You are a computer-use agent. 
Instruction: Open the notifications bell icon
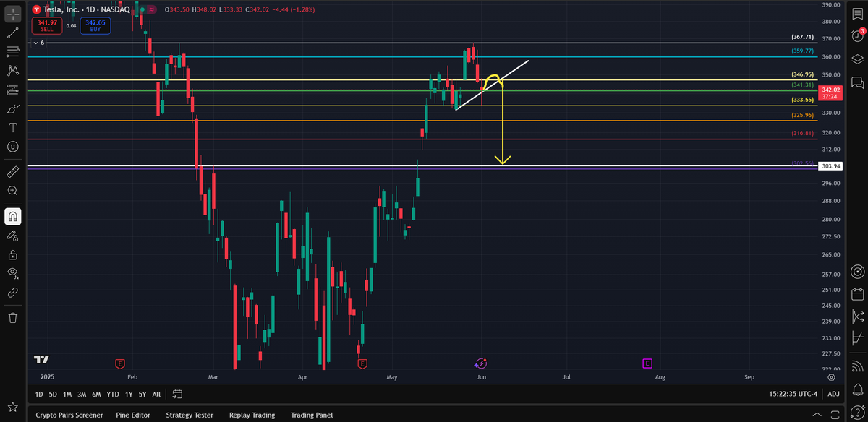click(858, 390)
